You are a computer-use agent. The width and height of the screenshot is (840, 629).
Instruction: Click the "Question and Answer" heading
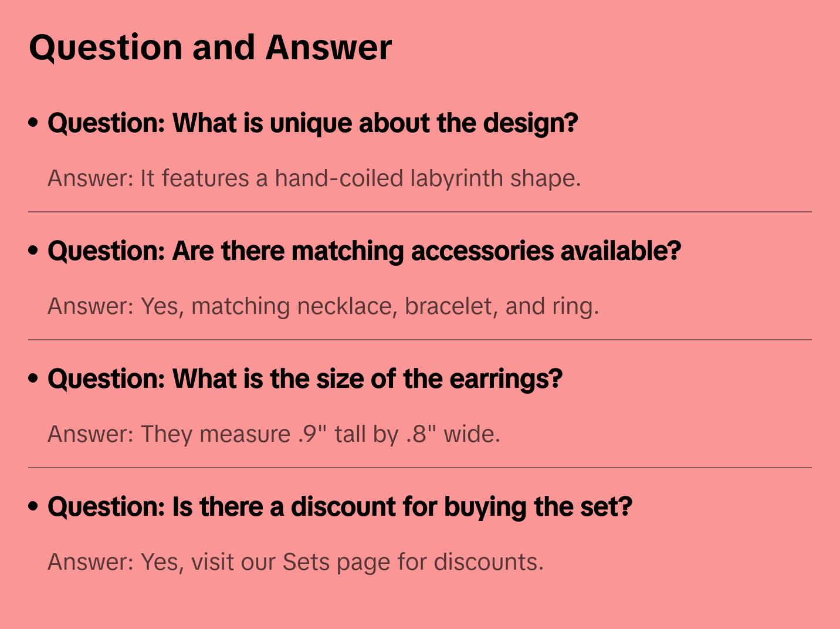(210, 47)
